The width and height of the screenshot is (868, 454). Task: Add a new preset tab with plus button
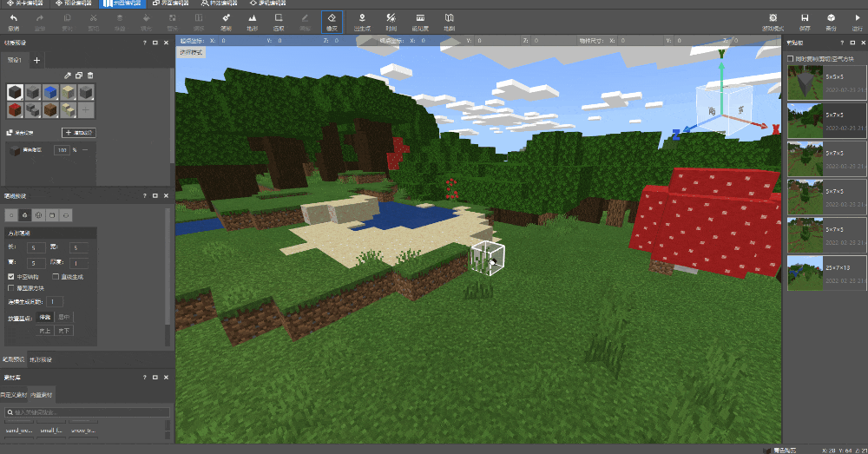click(x=36, y=60)
